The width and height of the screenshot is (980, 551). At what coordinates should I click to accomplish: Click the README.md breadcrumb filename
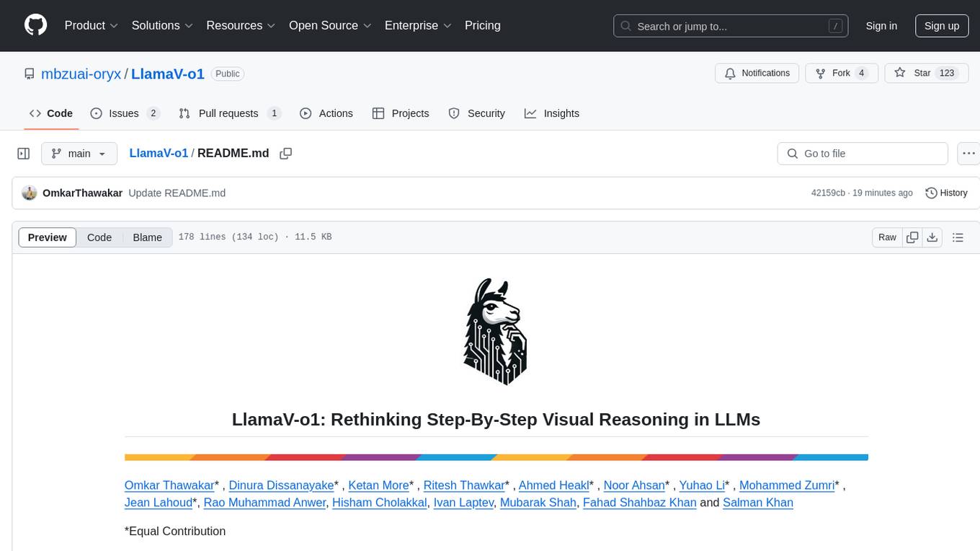click(x=233, y=153)
